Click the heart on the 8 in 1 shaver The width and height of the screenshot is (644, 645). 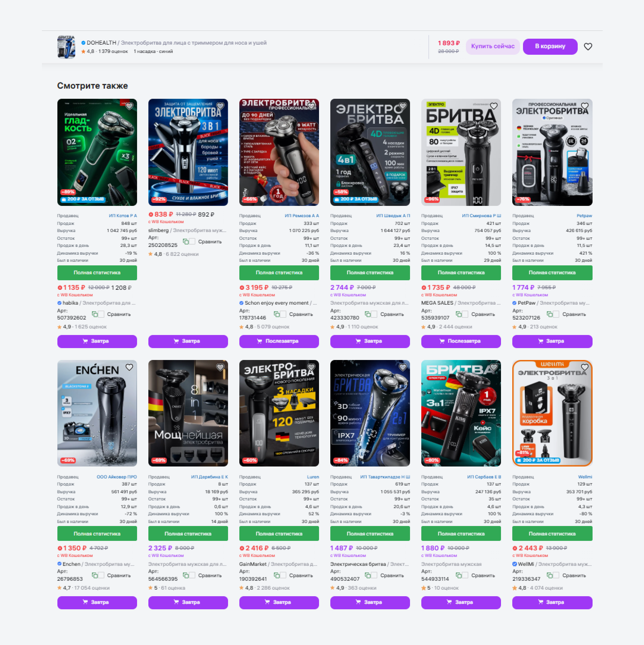click(220, 367)
